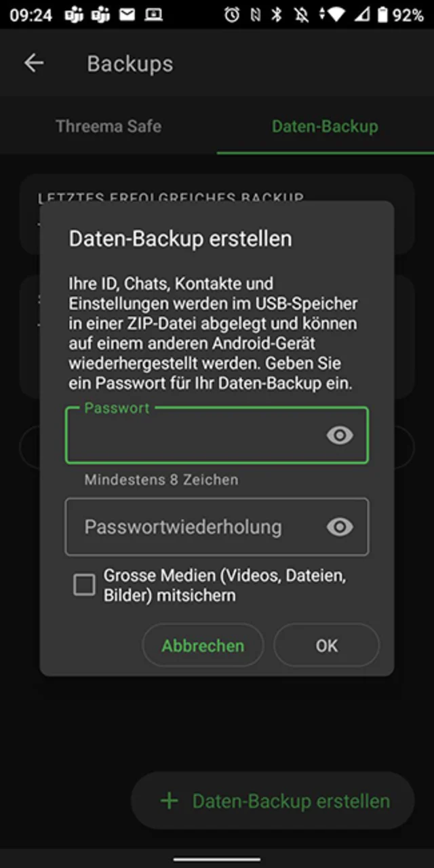This screenshot has height=868, width=434.
Task: Switch to the Threema Safe tab
Action: (108, 126)
